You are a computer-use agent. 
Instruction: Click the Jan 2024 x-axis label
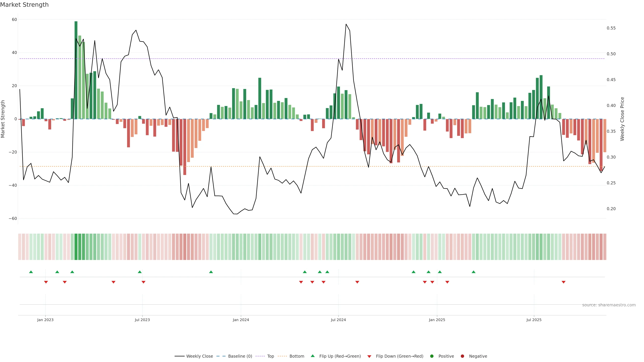click(241, 320)
